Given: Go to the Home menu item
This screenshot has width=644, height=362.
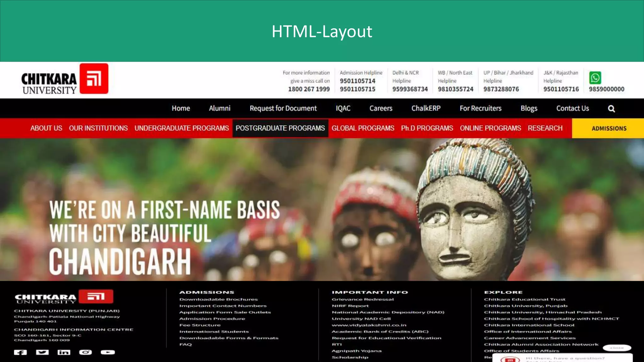Looking at the screenshot, I should [181, 108].
